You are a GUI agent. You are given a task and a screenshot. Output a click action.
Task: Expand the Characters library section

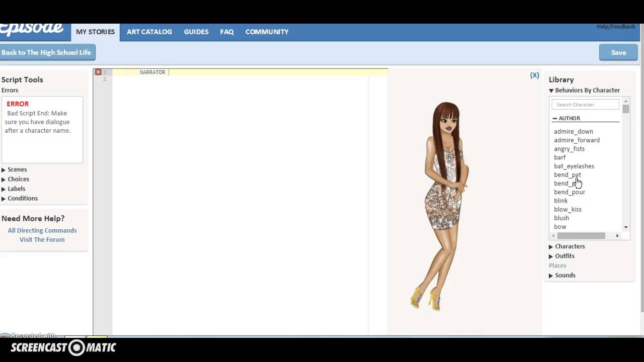point(567,246)
